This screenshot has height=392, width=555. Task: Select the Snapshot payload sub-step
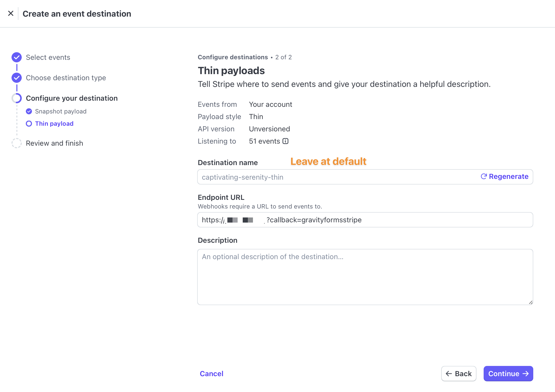point(61,111)
